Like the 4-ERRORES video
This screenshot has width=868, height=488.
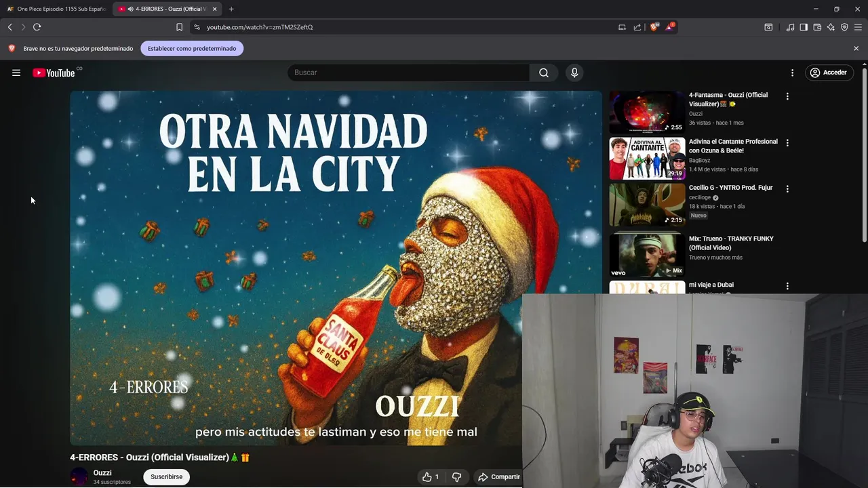[431, 477]
